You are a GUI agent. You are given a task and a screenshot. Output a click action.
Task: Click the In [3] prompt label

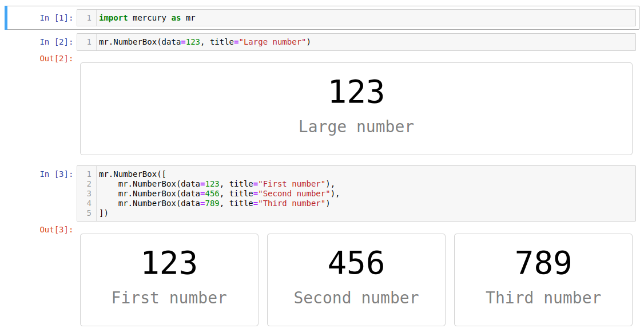pos(55,174)
